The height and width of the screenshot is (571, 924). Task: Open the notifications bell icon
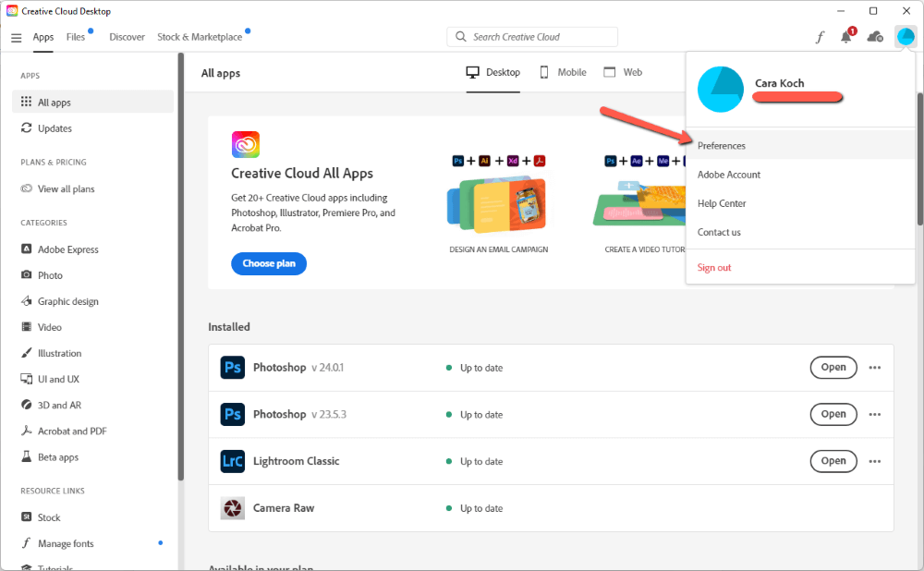coord(846,37)
